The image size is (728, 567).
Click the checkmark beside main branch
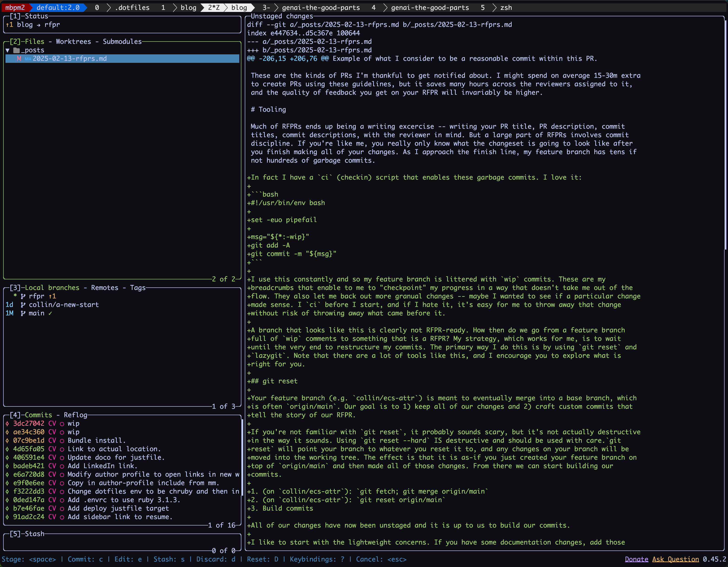50,313
